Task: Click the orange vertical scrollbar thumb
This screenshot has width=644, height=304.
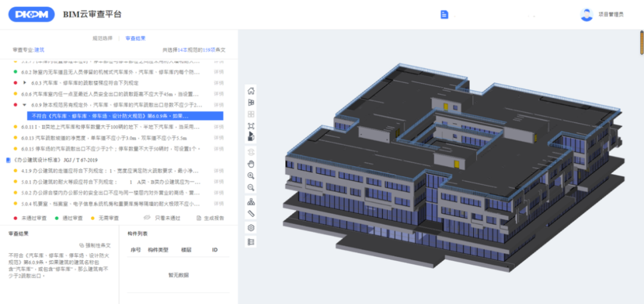Action: click(x=642, y=42)
